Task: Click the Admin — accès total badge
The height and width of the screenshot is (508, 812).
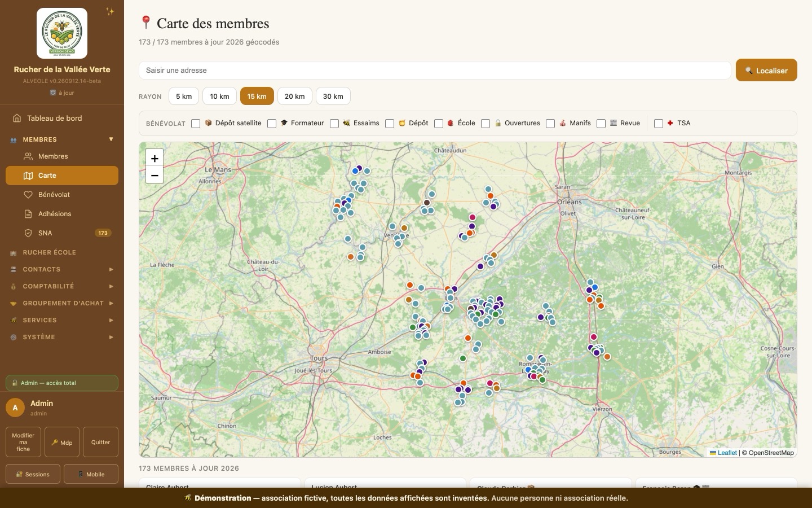Action: tap(62, 383)
